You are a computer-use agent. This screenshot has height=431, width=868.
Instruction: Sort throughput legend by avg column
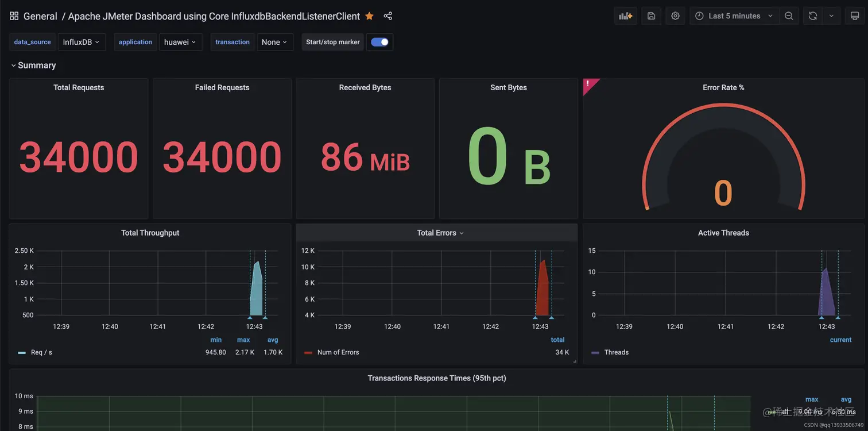(x=273, y=340)
